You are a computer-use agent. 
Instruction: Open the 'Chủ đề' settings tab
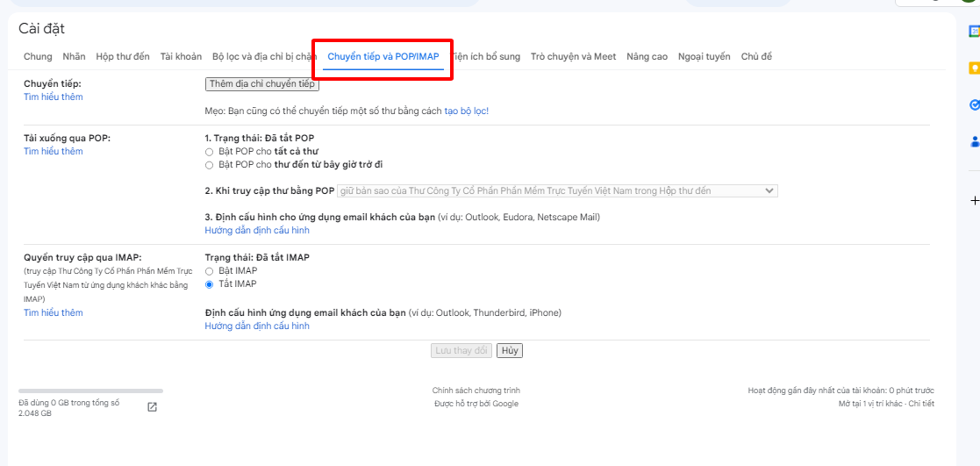point(756,57)
